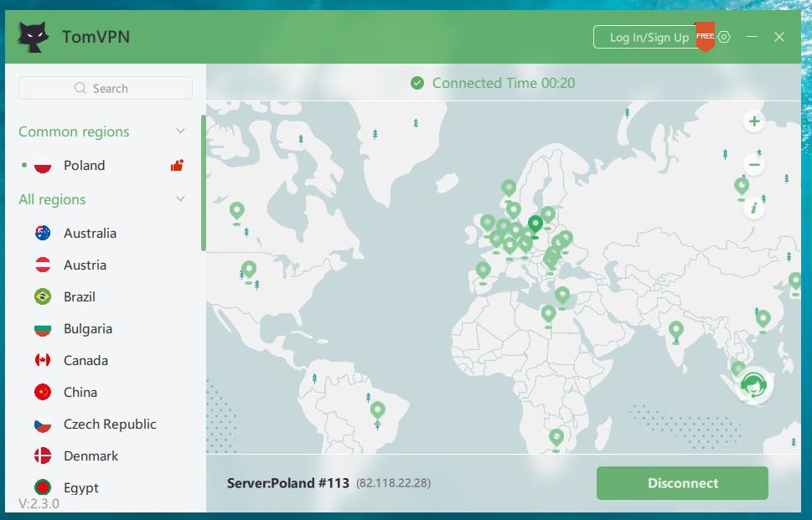Open settings via the hexagon gear icon
Image resolution: width=812 pixels, height=520 pixels.
click(724, 37)
